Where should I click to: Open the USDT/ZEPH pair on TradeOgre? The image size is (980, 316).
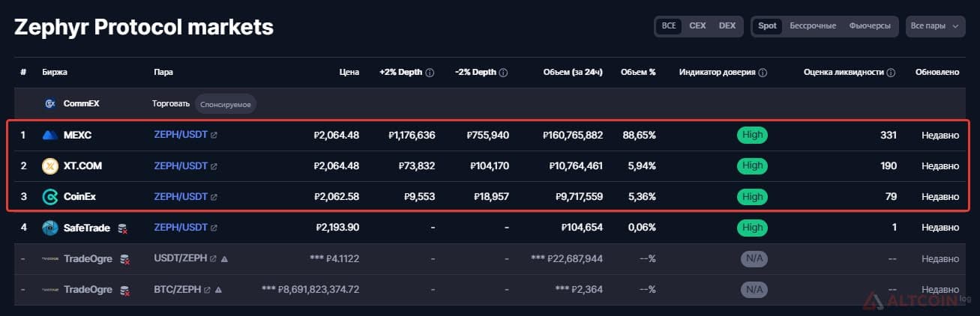click(x=180, y=259)
